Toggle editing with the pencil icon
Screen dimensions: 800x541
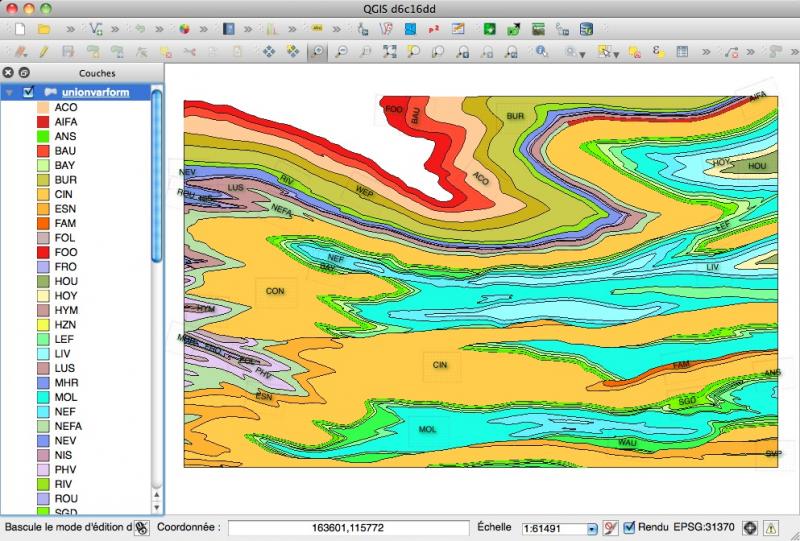pos(42,51)
